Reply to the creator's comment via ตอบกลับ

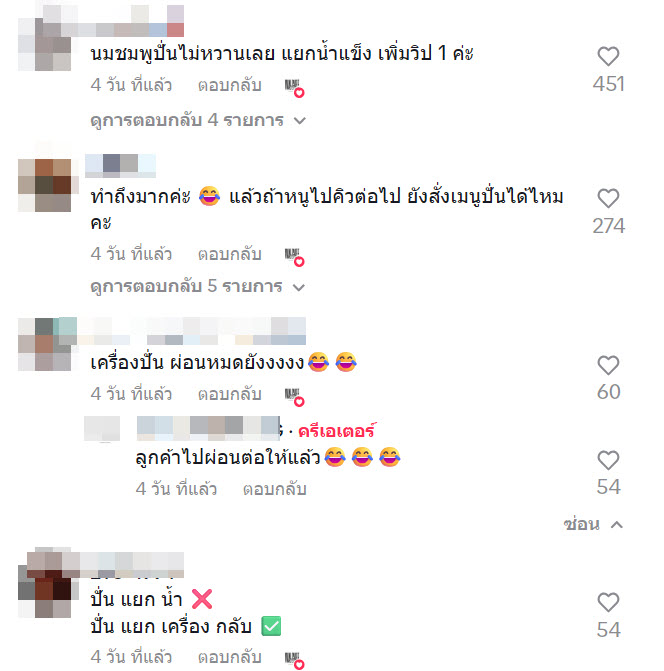point(275,489)
